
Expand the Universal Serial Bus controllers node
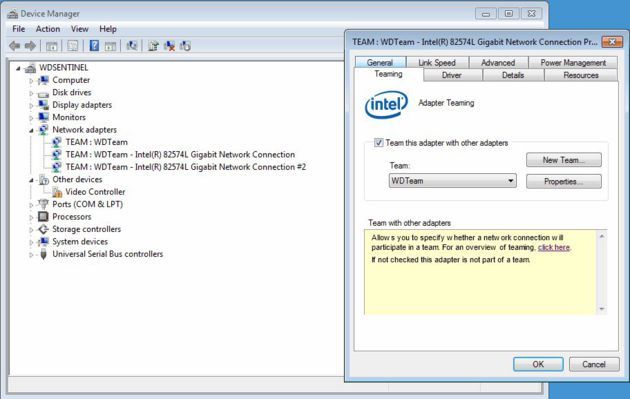31,255
